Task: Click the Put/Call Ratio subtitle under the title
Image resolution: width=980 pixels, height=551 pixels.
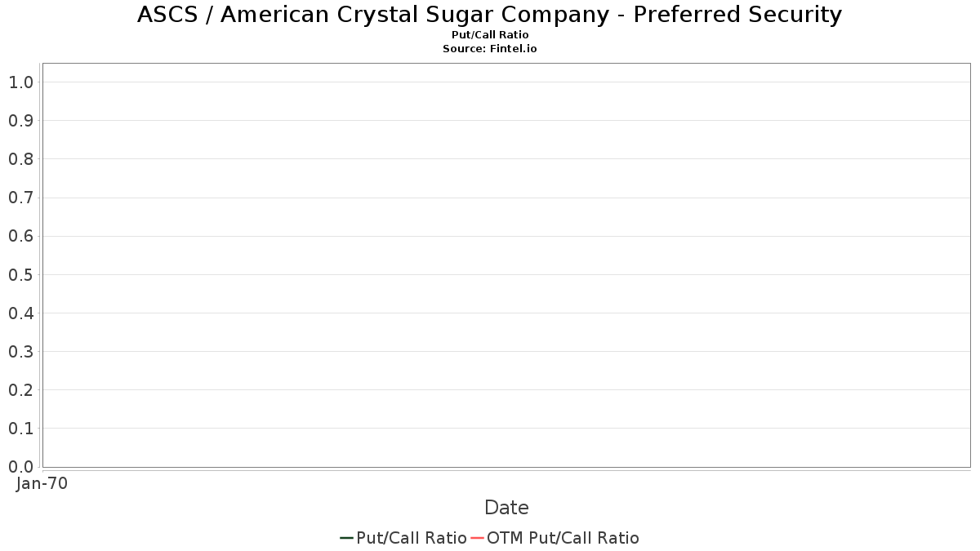Action: 490,35
